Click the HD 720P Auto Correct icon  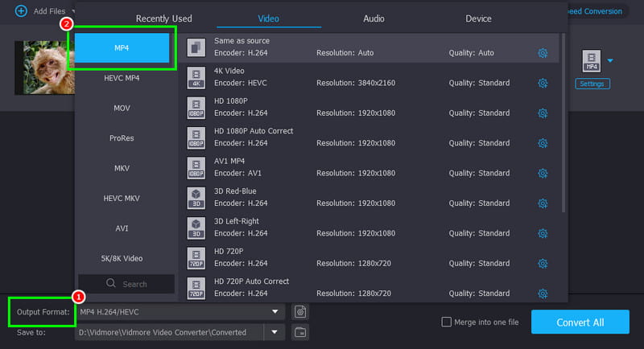[196, 289]
